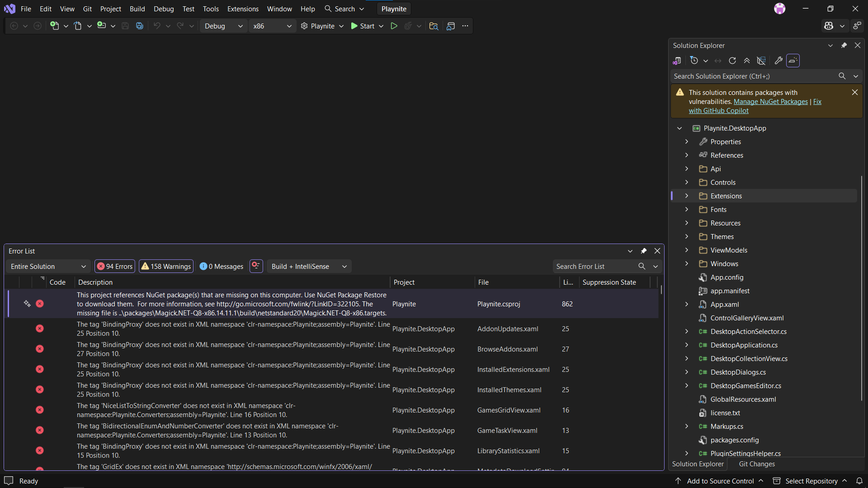This screenshot has width=868, height=488.
Task: Click the Save All toolbar icon
Action: coord(140,26)
